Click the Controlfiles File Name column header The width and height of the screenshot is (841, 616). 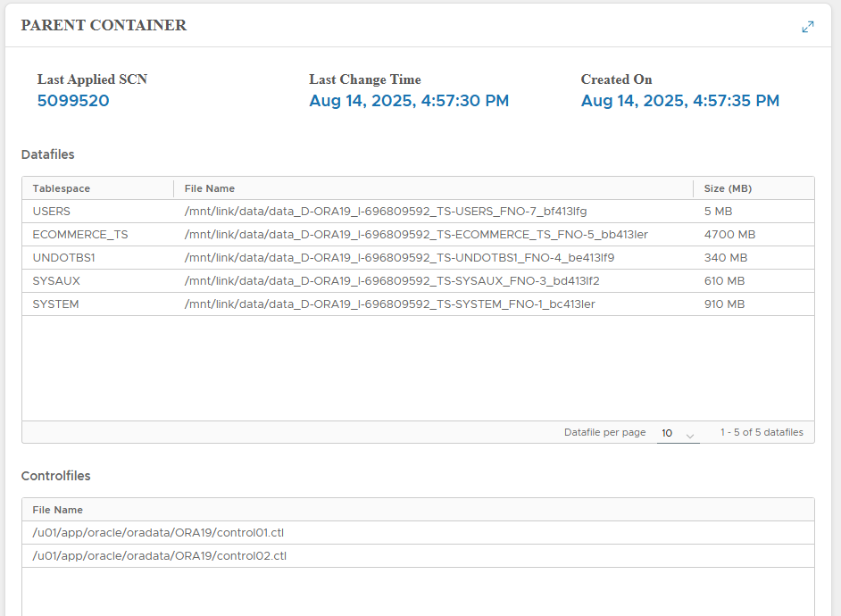(x=58, y=510)
